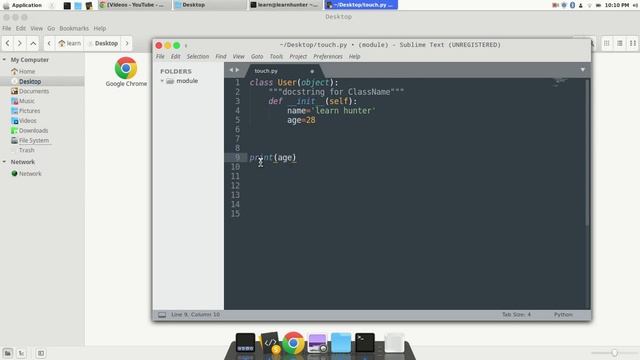The image size is (640, 360).
Task: Open file manager Bookmarks menu
Action: click(74, 29)
